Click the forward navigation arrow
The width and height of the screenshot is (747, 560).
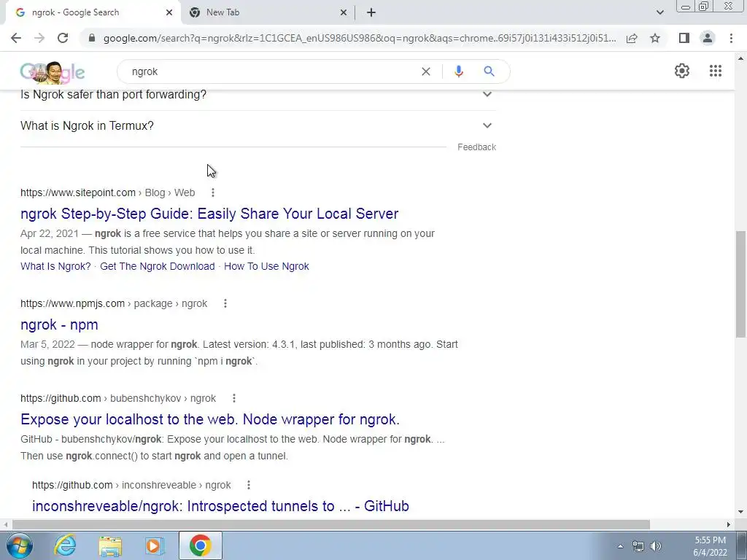pyautogui.click(x=39, y=38)
